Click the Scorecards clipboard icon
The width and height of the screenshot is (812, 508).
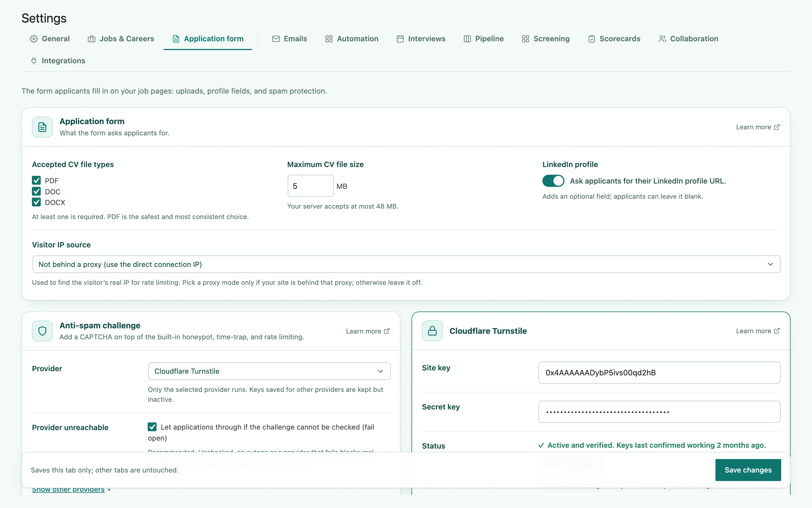coord(591,39)
